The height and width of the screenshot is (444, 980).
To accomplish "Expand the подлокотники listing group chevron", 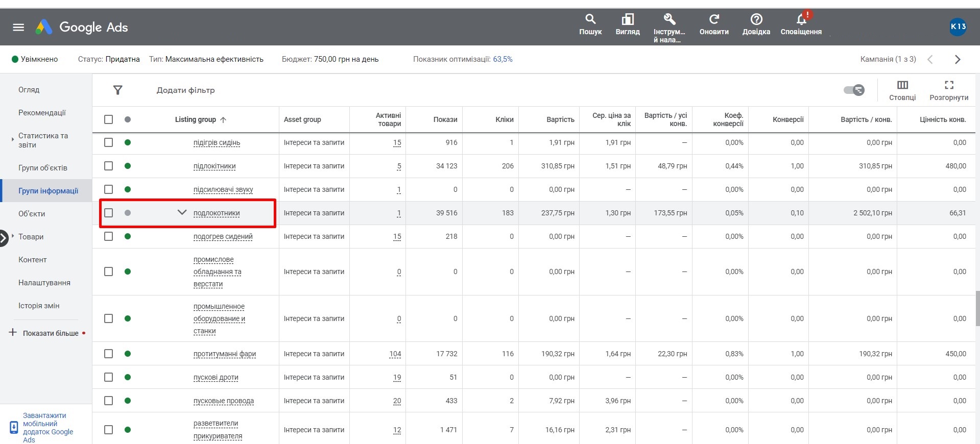I will point(182,212).
